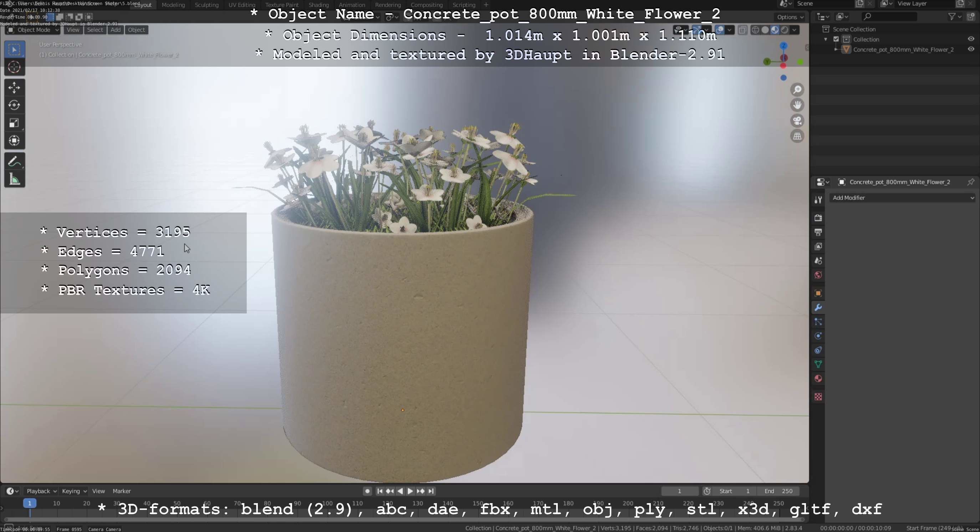Image resolution: width=980 pixels, height=532 pixels.
Task: Open the Scripting workspace tab
Action: click(x=464, y=5)
